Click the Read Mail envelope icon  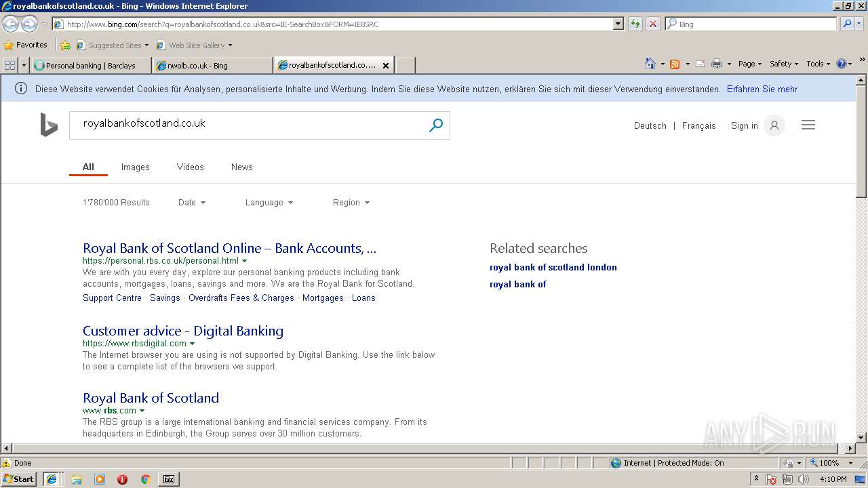(x=701, y=64)
